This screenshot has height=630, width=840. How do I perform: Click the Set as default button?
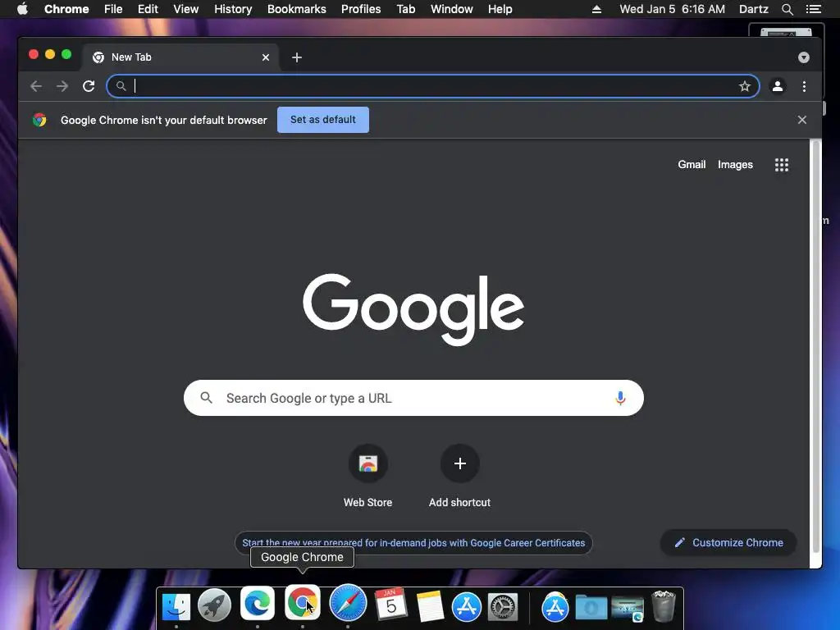(x=323, y=120)
